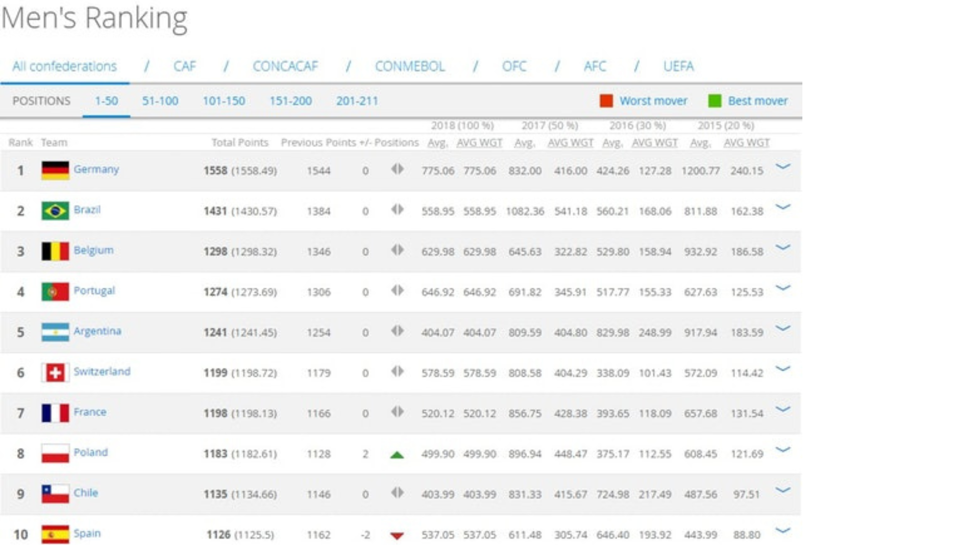This screenshot has width=980, height=551.
Task: Switch to the CAF confederation tab
Action: pyautogui.click(x=184, y=66)
